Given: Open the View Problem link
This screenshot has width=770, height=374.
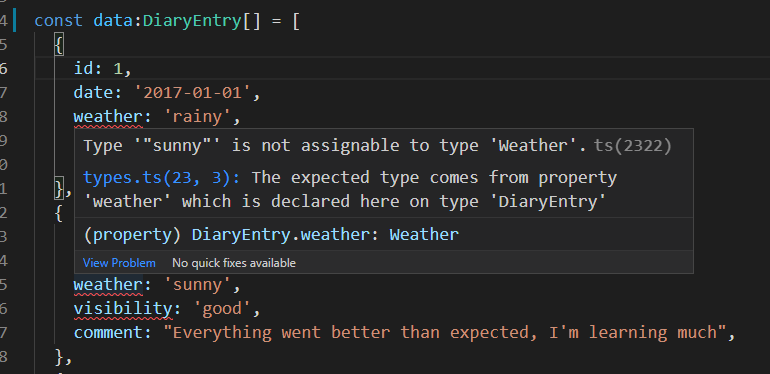Looking at the screenshot, I should click(x=119, y=263).
